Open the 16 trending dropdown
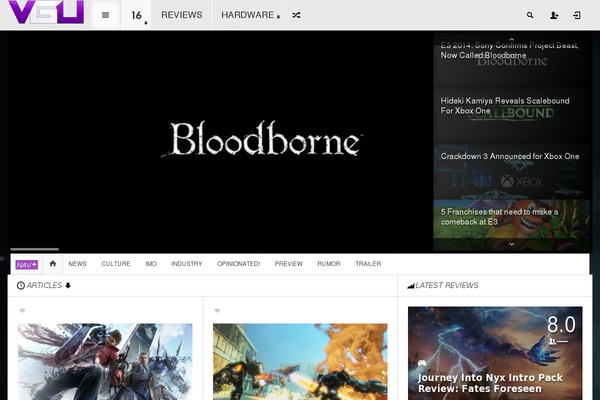 click(137, 15)
